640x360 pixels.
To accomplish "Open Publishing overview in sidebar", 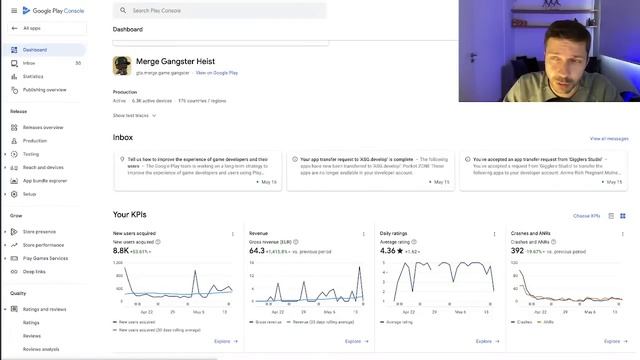I will point(44,90).
